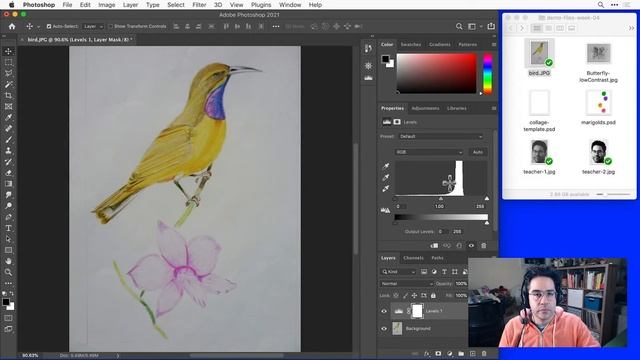
Task: Select the Move tool in the toolbox
Action: [x=8, y=51]
